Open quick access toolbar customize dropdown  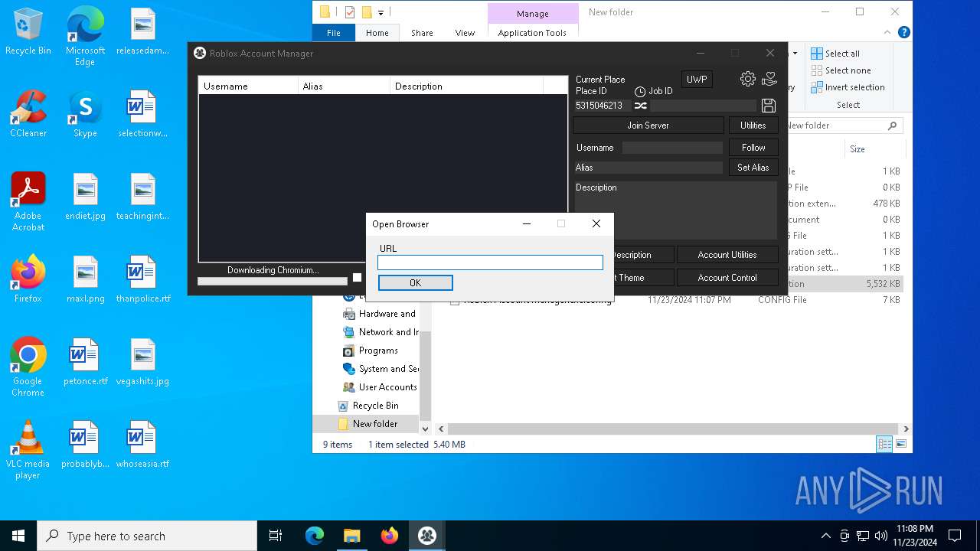(x=381, y=12)
